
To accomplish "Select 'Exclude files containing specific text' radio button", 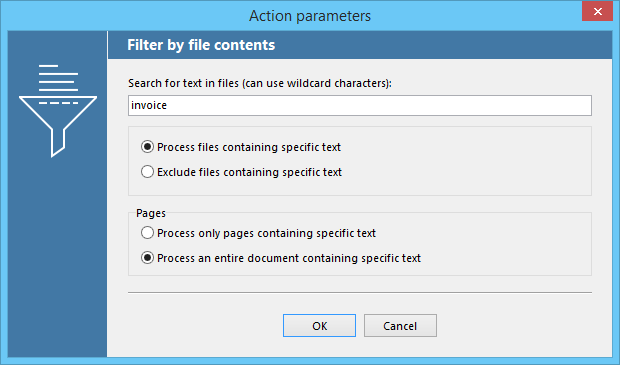I will pyautogui.click(x=147, y=172).
